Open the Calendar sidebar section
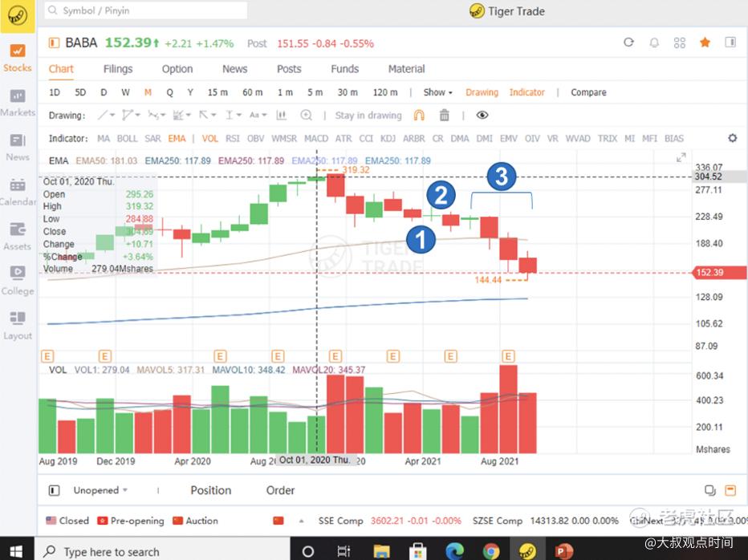Image resolution: width=748 pixels, height=560 pixels. pyautogui.click(x=18, y=193)
